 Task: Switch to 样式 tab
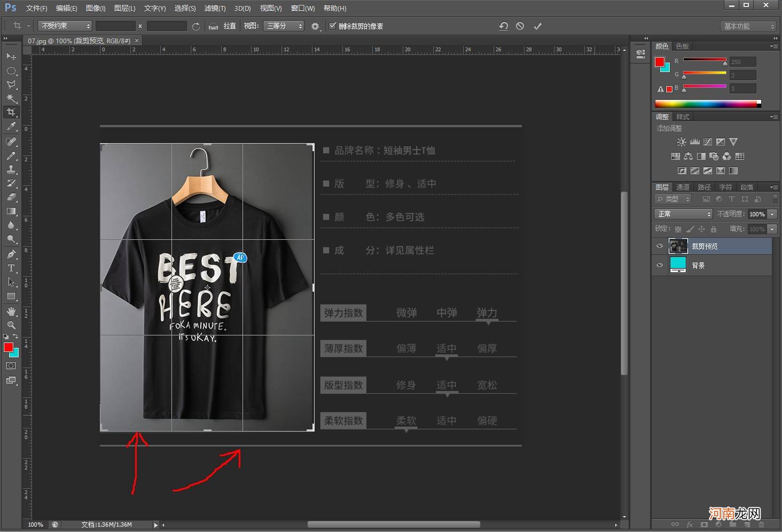click(x=683, y=117)
